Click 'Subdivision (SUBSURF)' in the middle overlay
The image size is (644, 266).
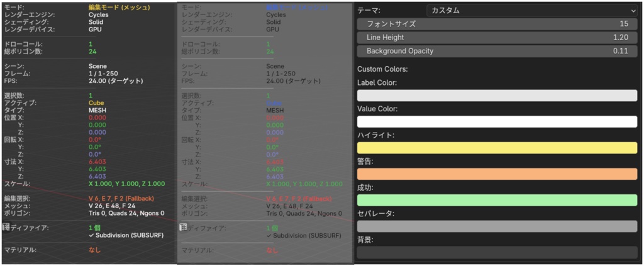click(x=307, y=236)
